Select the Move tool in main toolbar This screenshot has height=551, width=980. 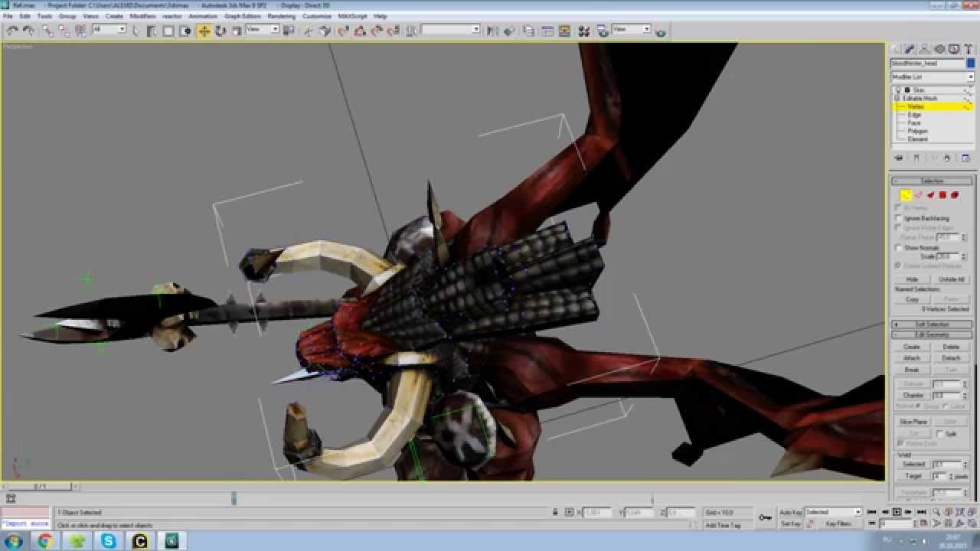[x=204, y=31]
